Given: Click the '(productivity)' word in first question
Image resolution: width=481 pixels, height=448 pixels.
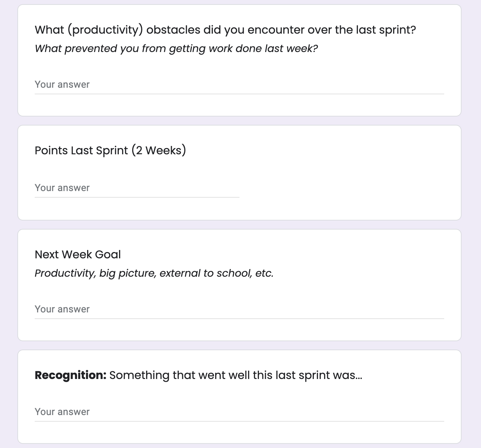Looking at the screenshot, I should tap(105, 30).
